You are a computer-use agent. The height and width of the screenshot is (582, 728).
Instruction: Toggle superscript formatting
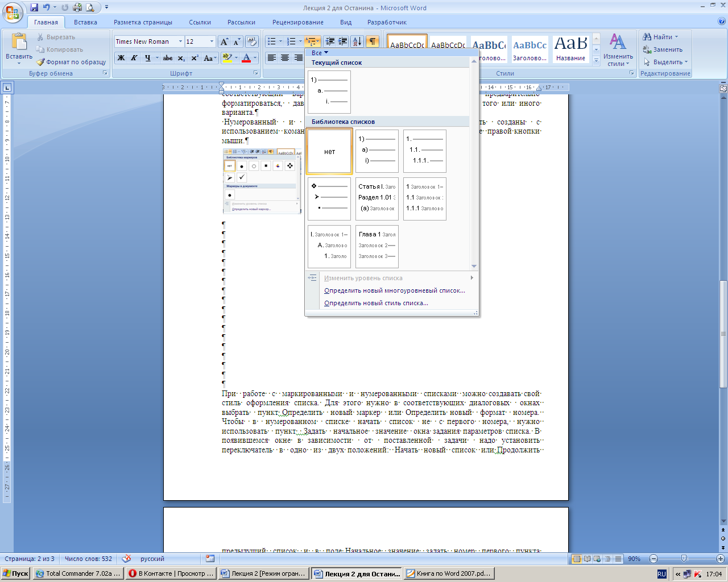pyautogui.click(x=195, y=58)
